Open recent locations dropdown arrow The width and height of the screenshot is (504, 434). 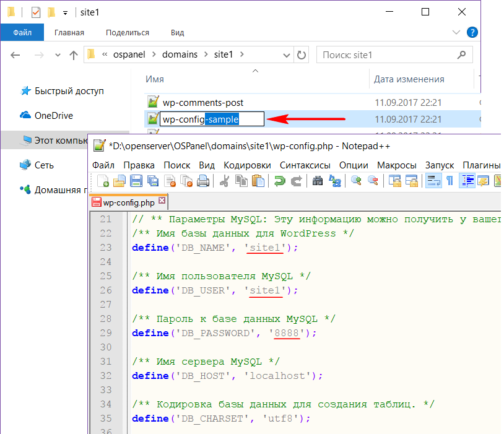(58, 55)
